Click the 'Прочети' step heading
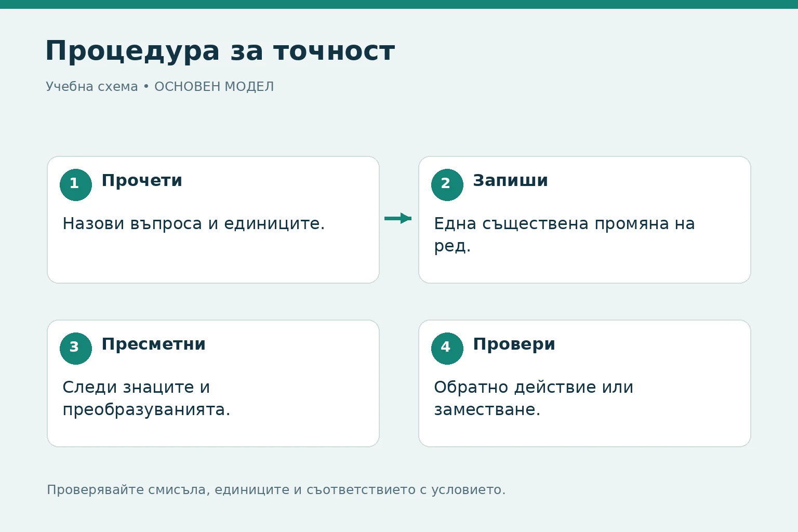 [x=142, y=180]
